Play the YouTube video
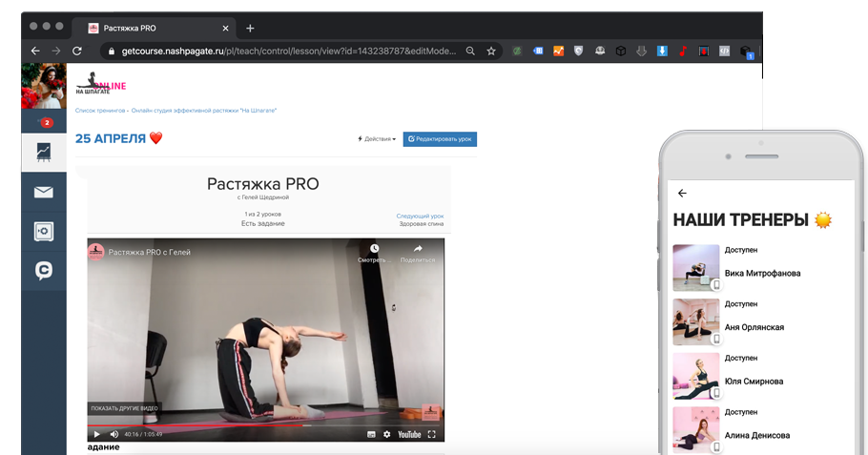The height and width of the screenshot is (455, 868). pyautogui.click(x=97, y=435)
